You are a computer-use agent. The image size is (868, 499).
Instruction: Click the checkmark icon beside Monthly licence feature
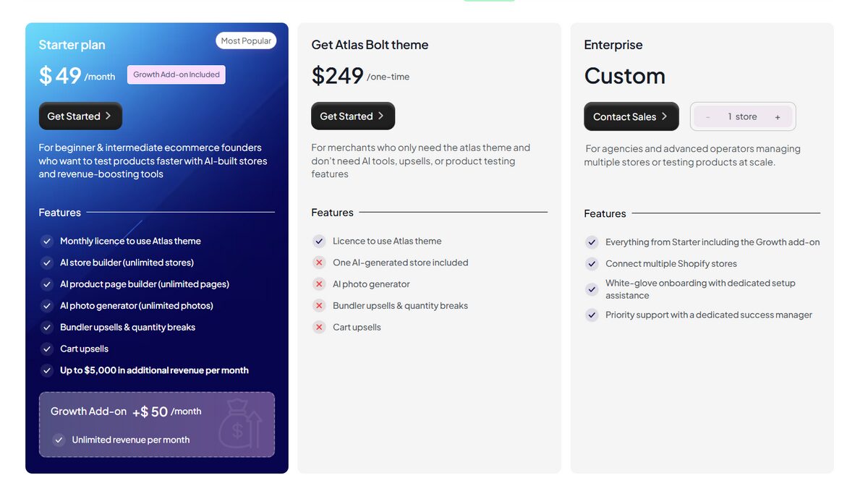(46, 241)
